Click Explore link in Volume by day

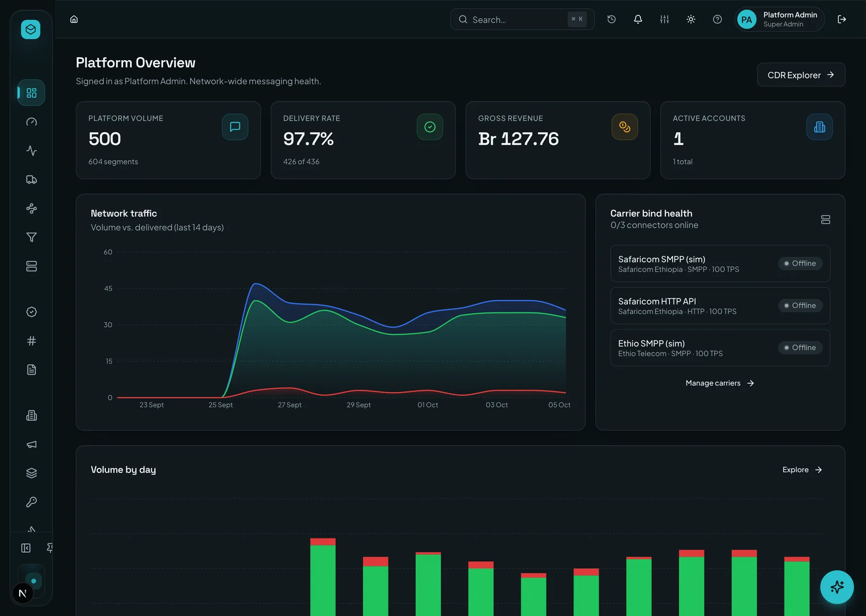tap(802, 470)
